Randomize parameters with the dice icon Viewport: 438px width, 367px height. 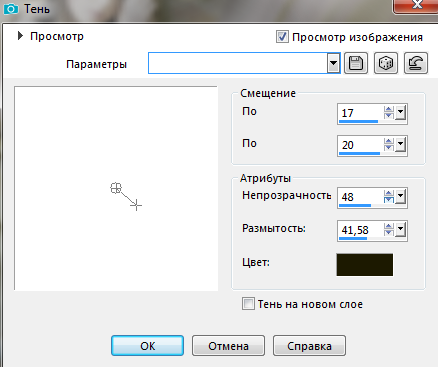pos(386,63)
